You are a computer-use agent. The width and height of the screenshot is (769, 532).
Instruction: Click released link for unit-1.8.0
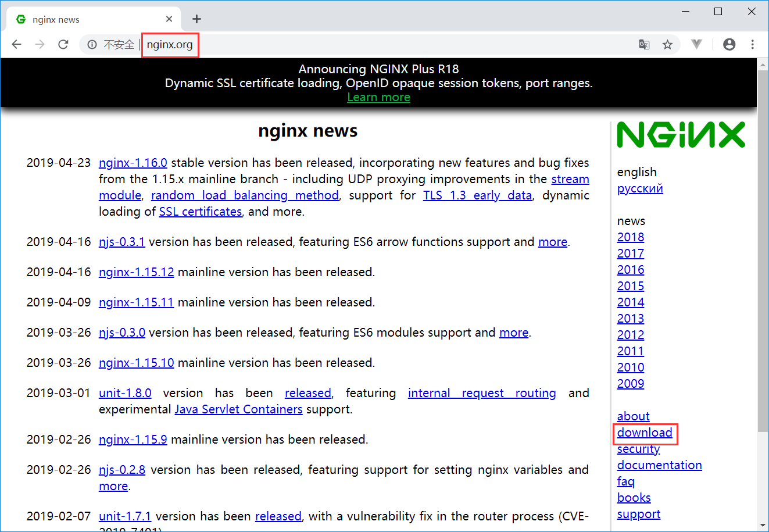coord(308,393)
